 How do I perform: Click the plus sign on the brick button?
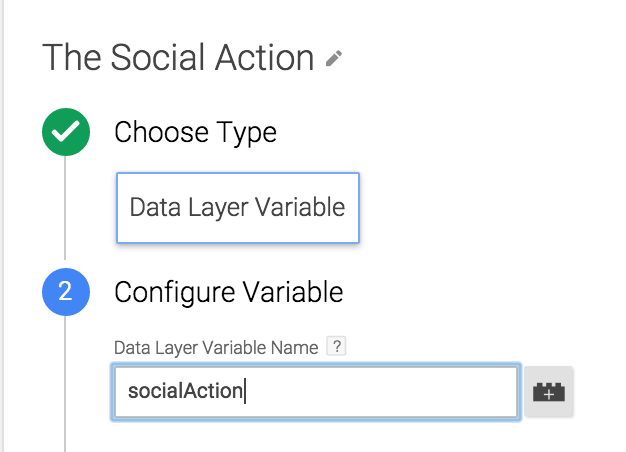549,395
